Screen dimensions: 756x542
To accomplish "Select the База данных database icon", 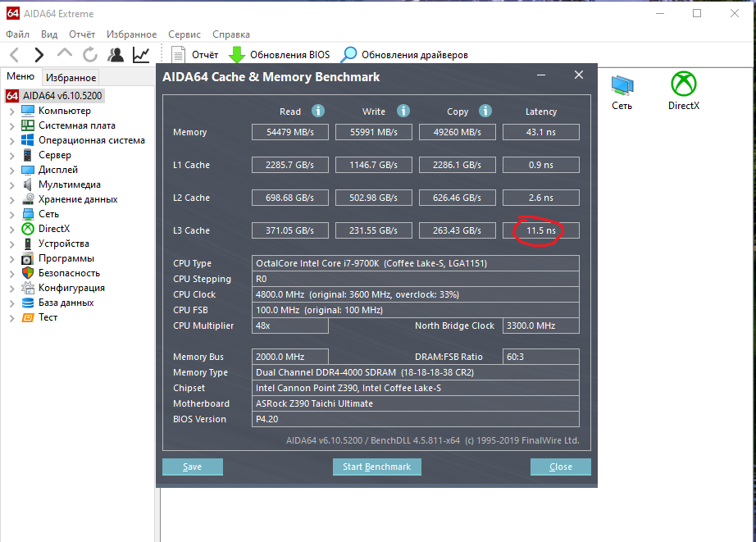I will pos(28,303).
